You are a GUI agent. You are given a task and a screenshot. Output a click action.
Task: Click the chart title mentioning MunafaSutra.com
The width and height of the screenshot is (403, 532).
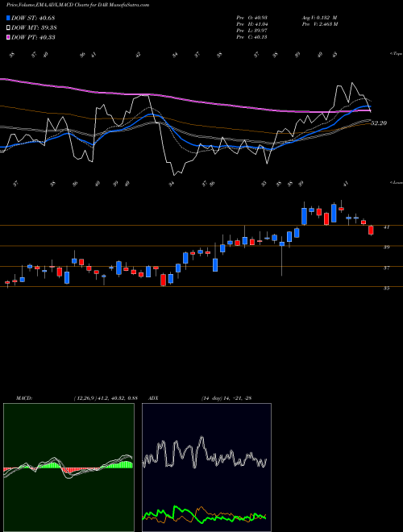[77, 5]
